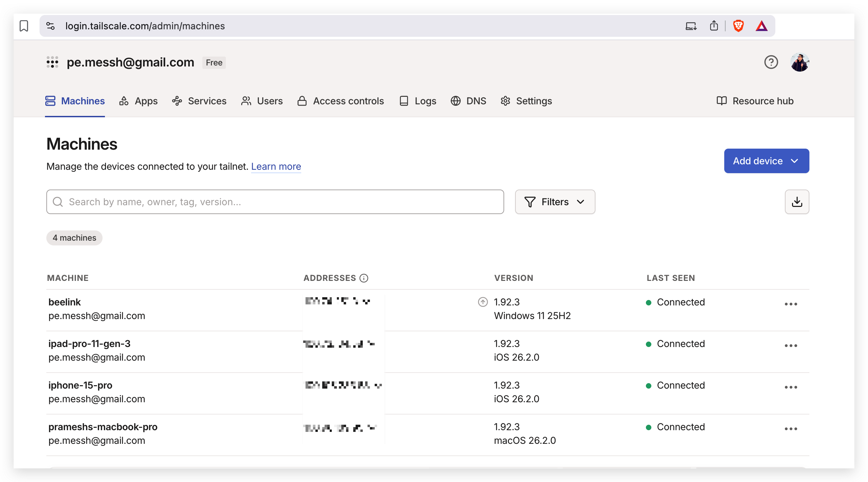Image resolution: width=868 pixels, height=482 pixels.
Task: Open the user profile avatar menu
Action: [x=800, y=62]
